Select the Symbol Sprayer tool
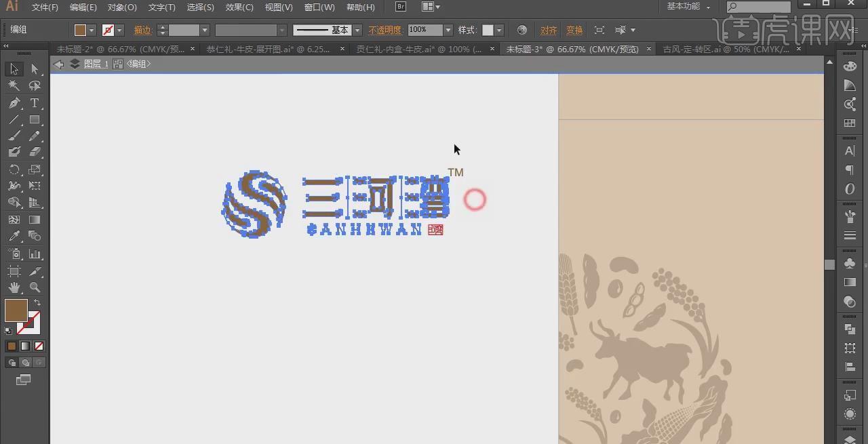The height and width of the screenshot is (444, 868). [x=14, y=254]
